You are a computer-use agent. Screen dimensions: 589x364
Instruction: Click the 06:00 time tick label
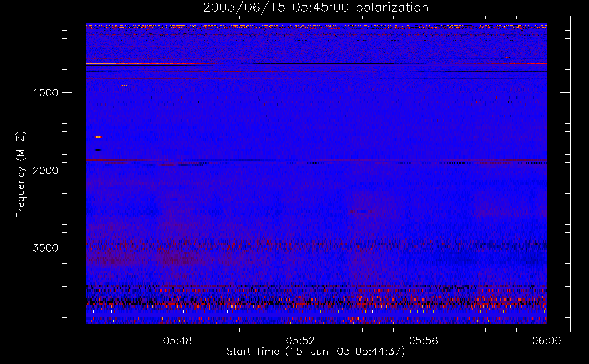pos(547,341)
